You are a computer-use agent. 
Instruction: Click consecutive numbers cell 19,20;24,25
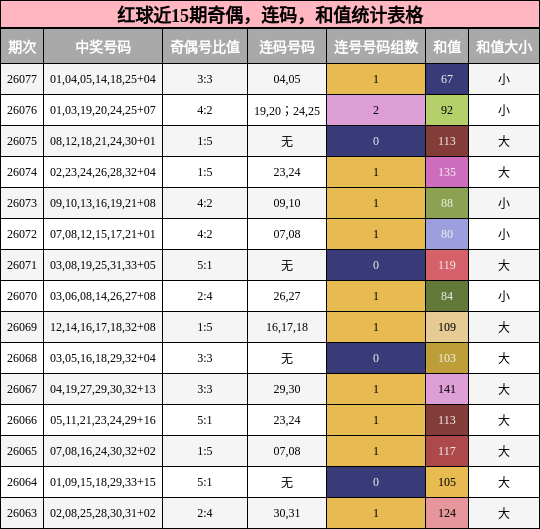point(287,110)
